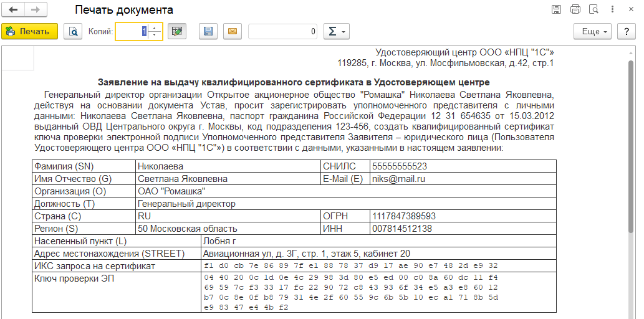Click the title bar printer icon
Screen dimensions: 644x319
coord(575,10)
